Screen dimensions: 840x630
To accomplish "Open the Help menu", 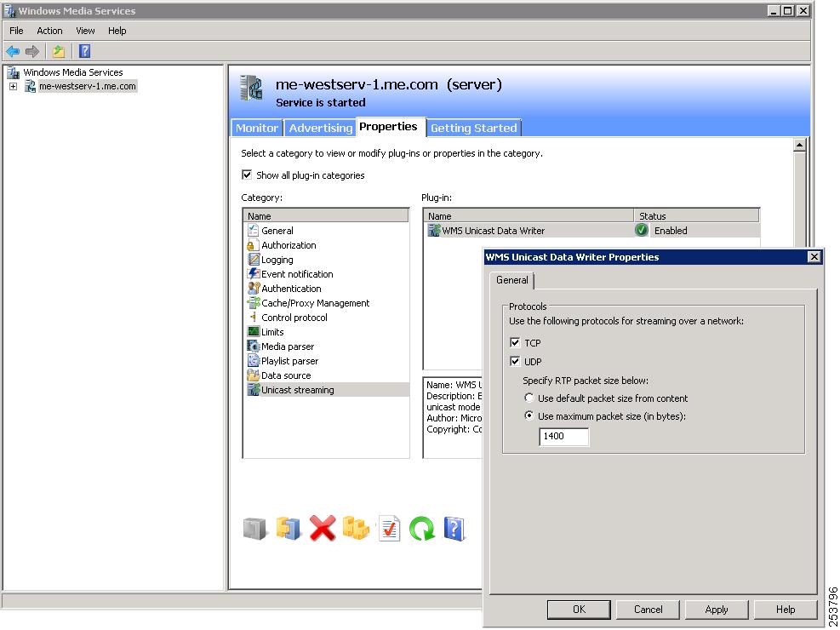I will click(x=117, y=31).
